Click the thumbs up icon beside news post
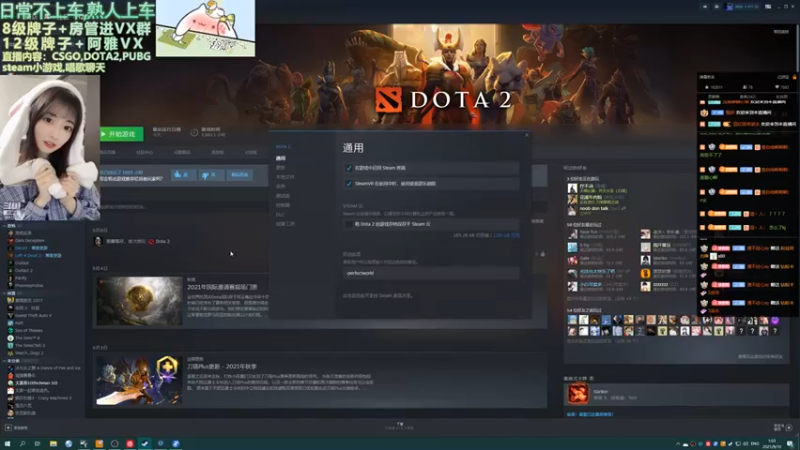The image size is (800, 450). 543,254
